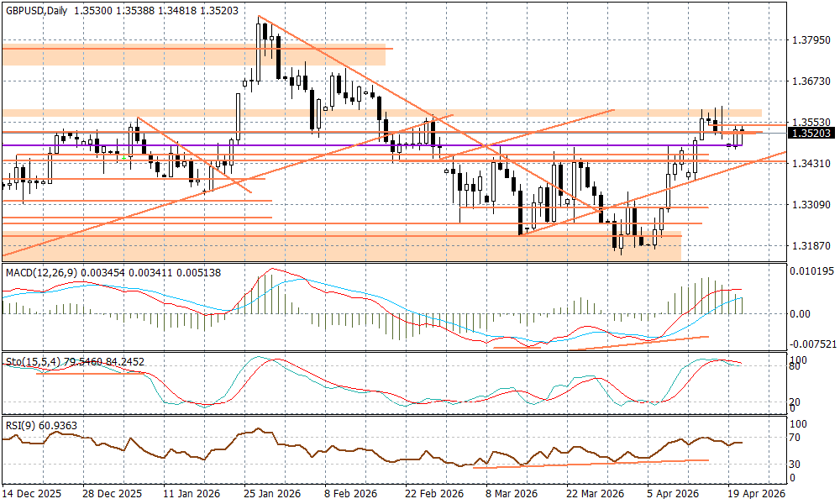This screenshot has height=504, width=840.
Task: Click the MACD 0.010195 scale value
Action: (813, 270)
